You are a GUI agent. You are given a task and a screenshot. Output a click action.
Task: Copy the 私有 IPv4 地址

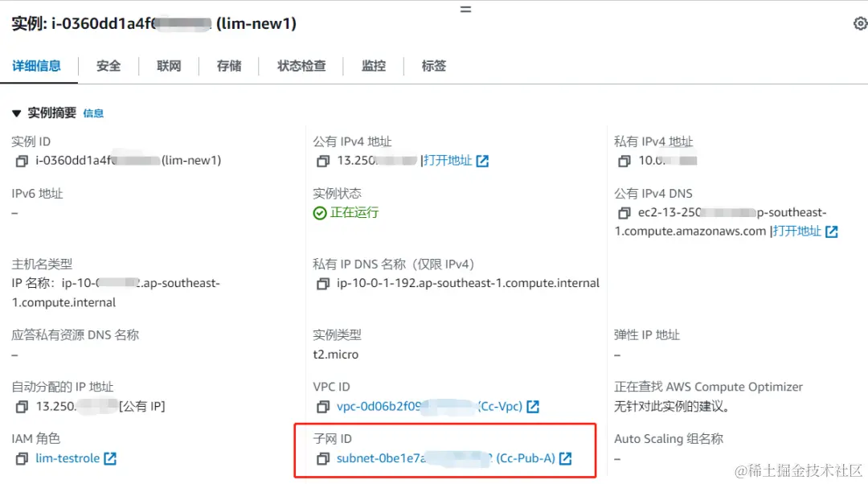coord(624,161)
